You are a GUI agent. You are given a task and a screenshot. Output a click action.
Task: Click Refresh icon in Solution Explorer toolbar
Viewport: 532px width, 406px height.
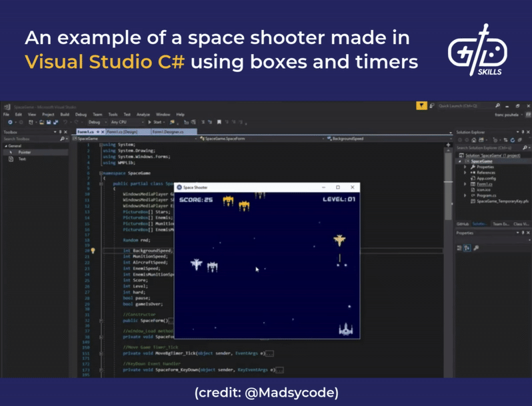tap(512, 140)
